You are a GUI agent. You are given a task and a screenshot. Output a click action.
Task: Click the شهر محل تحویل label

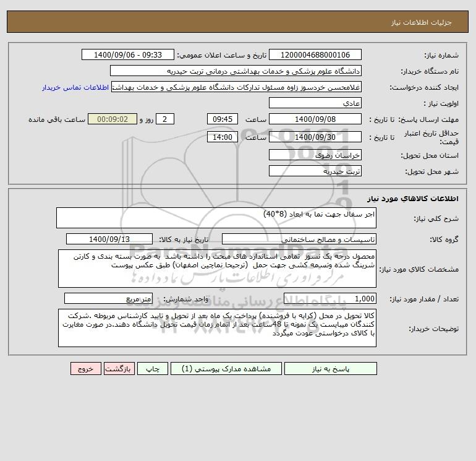[x=432, y=171]
